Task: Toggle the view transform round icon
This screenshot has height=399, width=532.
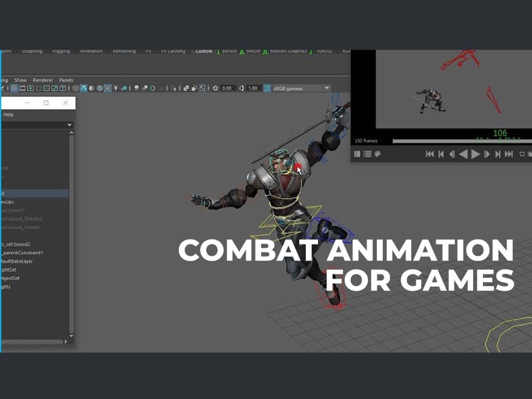Action: [268, 88]
